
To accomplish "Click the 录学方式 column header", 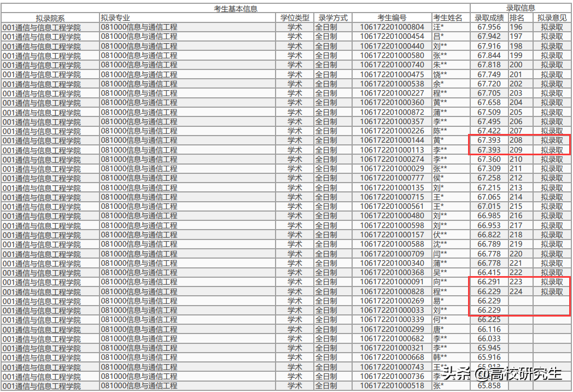I will [333, 18].
